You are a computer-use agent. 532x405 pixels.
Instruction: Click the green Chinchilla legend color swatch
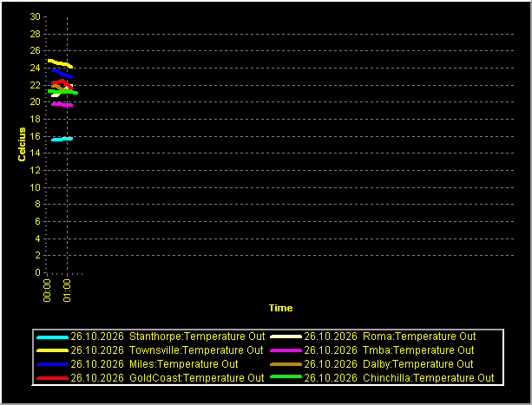pyautogui.click(x=286, y=377)
